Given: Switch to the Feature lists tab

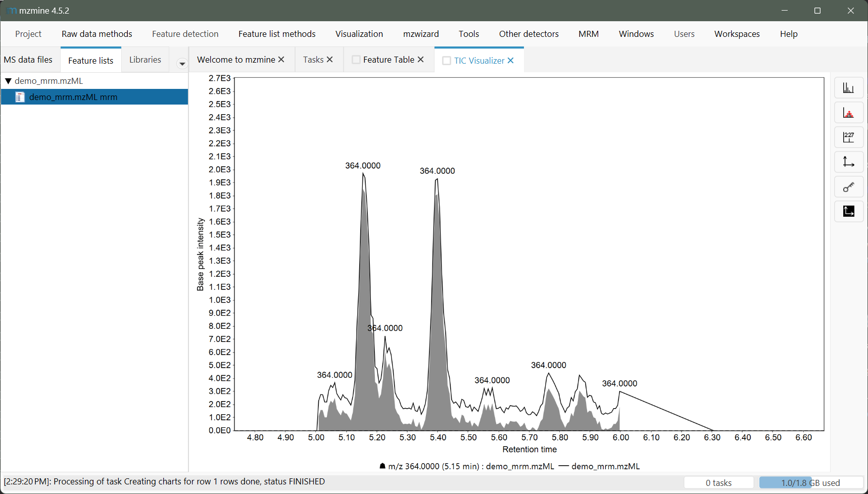Looking at the screenshot, I should point(91,61).
